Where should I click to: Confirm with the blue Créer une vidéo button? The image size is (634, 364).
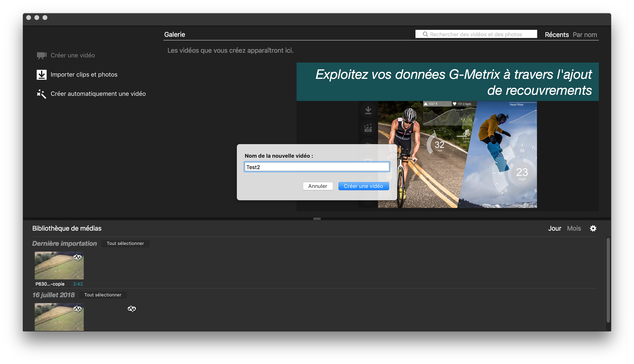tap(363, 186)
